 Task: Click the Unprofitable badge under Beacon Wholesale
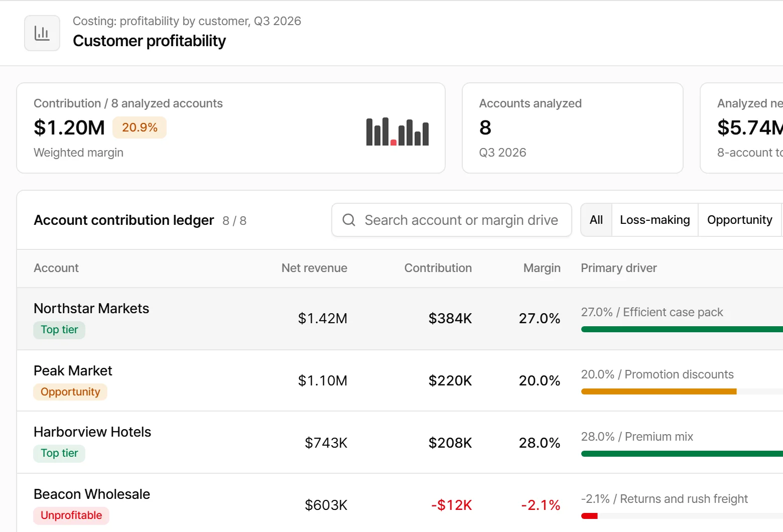pos(71,515)
